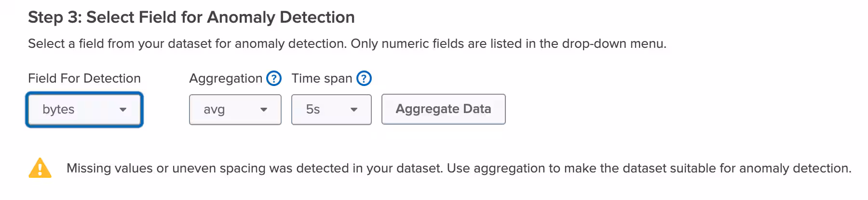This screenshot has height=200, width=868.
Task: Open the avg aggregation dropdown
Action: (235, 110)
